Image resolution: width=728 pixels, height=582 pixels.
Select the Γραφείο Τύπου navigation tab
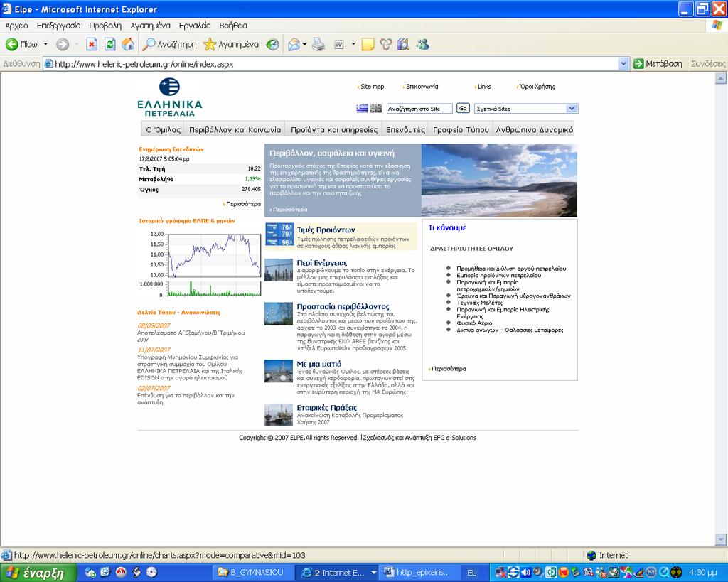[x=461, y=129]
